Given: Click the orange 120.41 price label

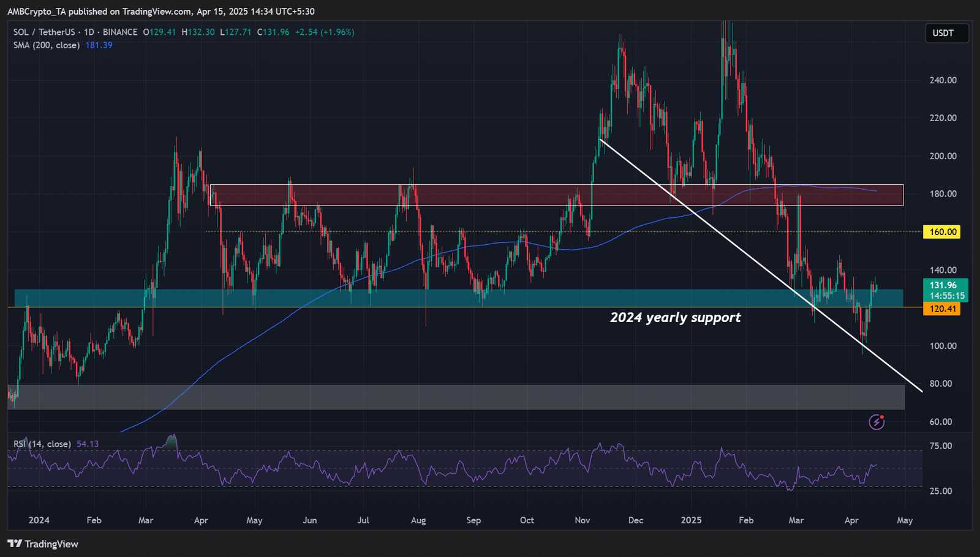Looking at the screenshot, I should click(x=942, y=309).
